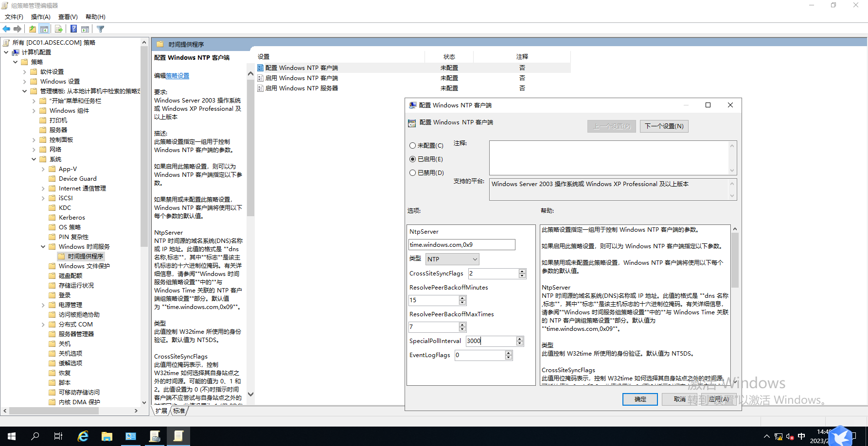Click the NtpServer text input field
This screenshot has width=868, height=446.
point(461,245)
